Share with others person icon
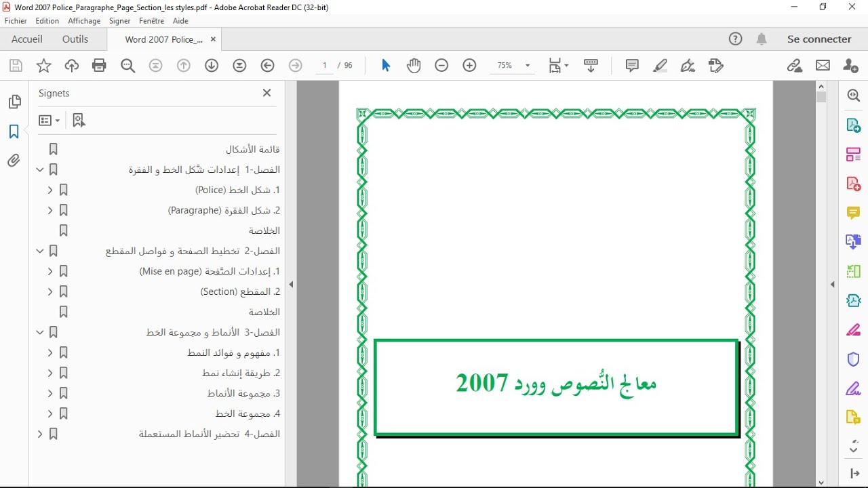Viewport: 868px width, 488px height. [850, 66]
